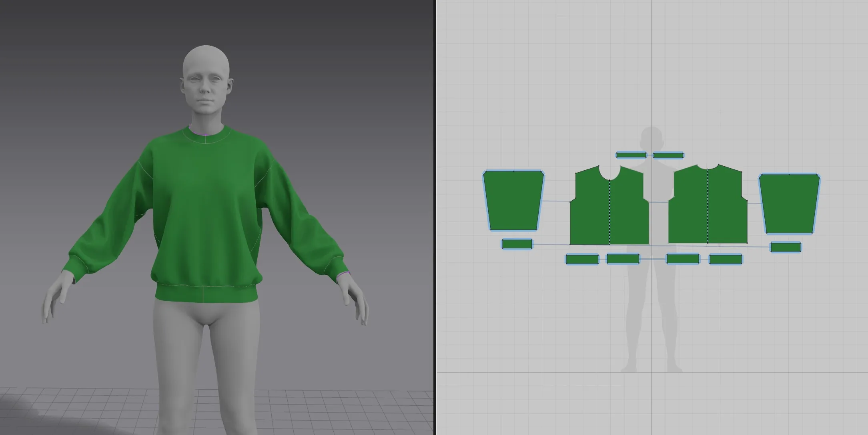Pick the right neckband strip above the bodices
Screen dimensions: 868x435
pos(668,155)
